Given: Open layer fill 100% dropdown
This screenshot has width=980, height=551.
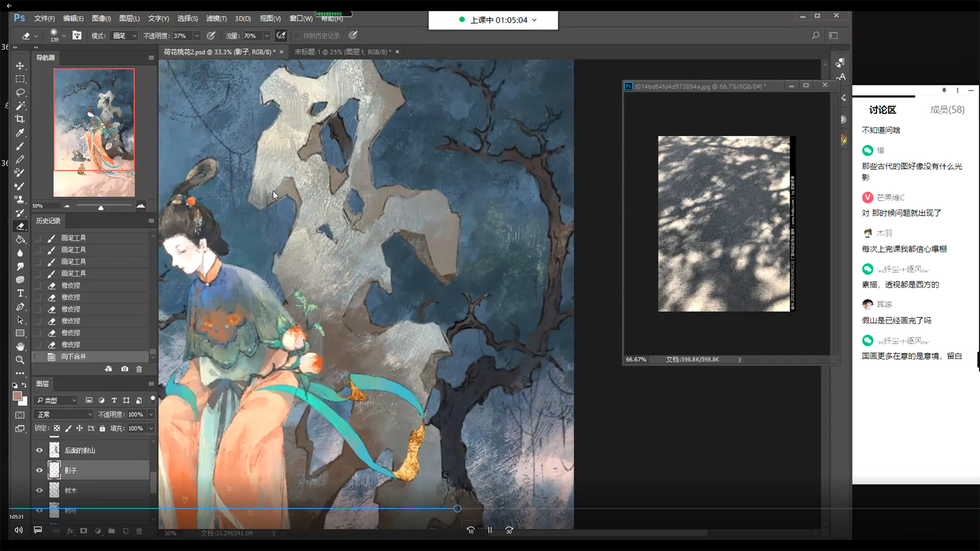Looking at the screenshot, I should [x=151, y=429].
